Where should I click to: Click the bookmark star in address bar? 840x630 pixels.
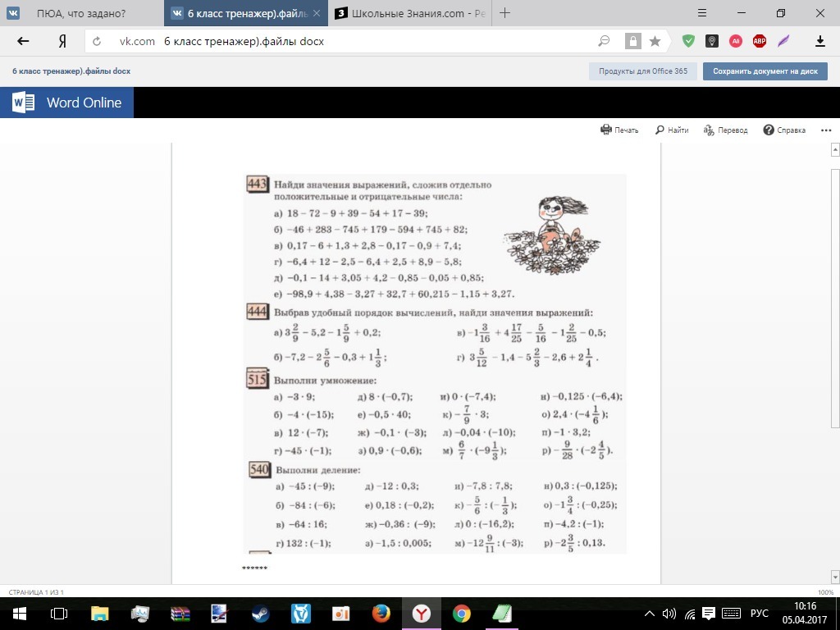(x=655, y=41)
